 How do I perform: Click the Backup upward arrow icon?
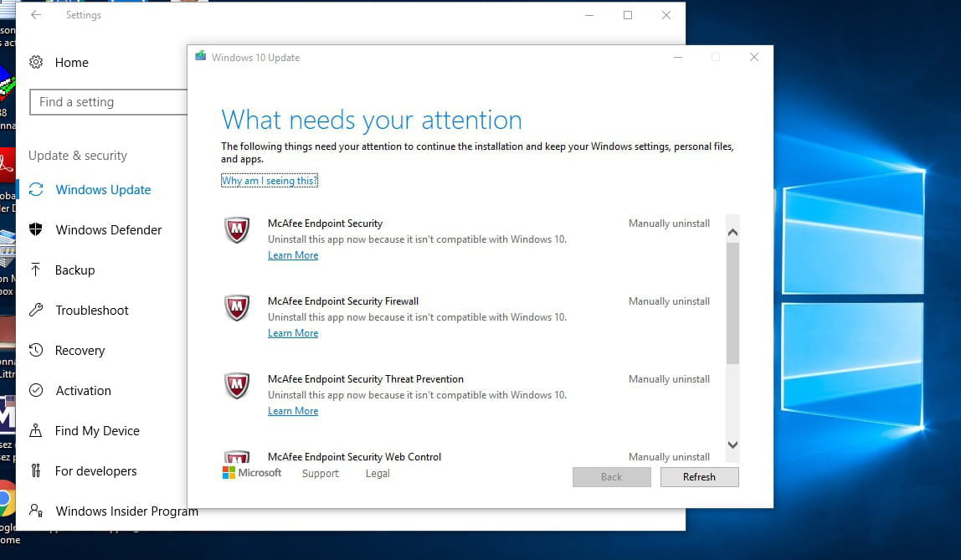(x=35, y=270)
